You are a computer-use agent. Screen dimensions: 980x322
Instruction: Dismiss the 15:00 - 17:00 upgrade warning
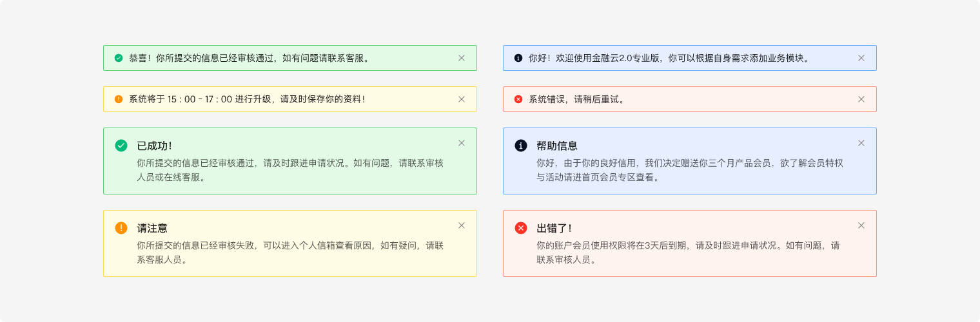tap(462, 99)
